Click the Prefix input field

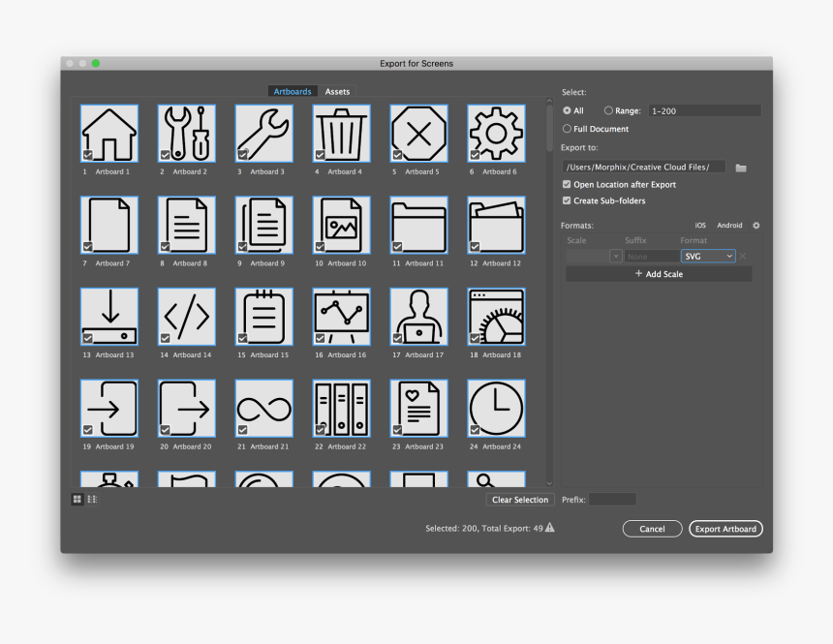click(612, 500)
